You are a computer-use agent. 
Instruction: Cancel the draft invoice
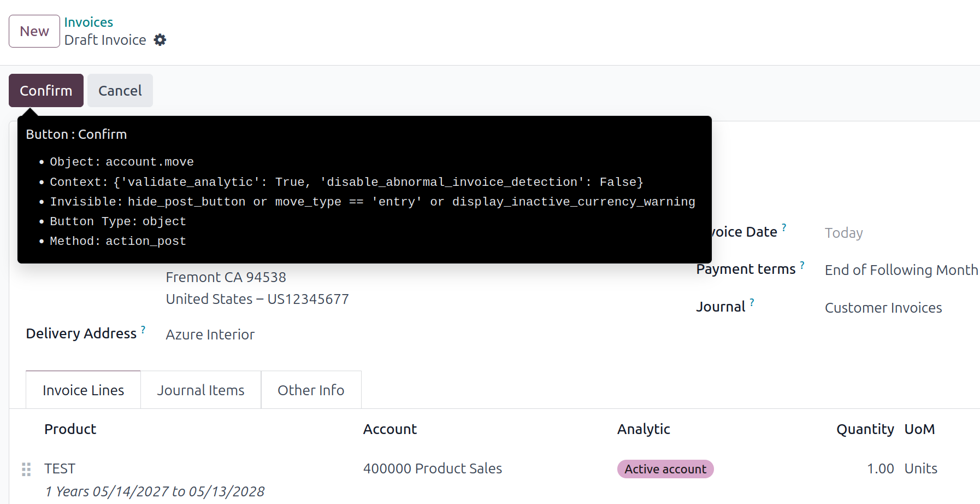[x=120, y=91]
